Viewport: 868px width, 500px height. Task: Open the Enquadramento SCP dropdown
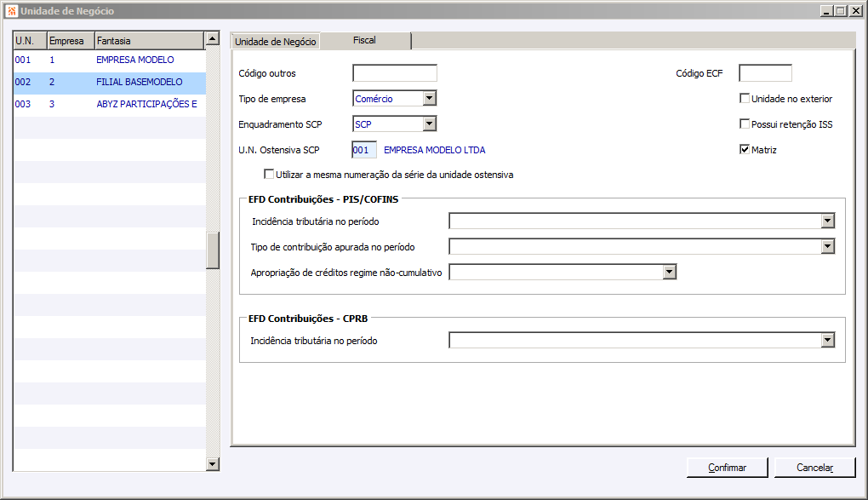click(430, 124)
